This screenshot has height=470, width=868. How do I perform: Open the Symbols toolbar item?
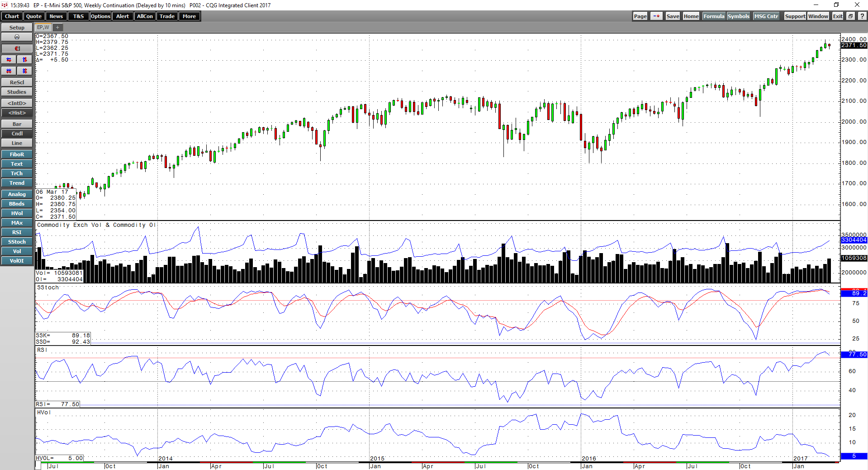(738, 16)
